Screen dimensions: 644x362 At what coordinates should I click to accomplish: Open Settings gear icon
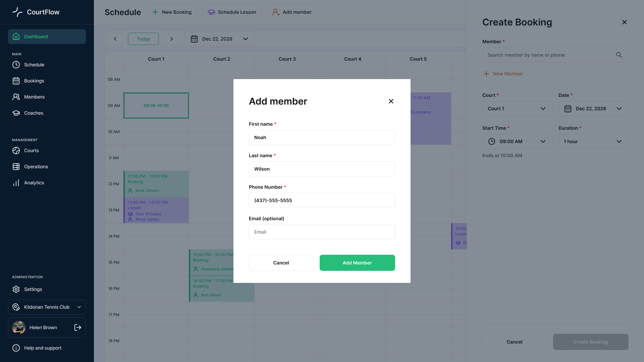(16, 289)
